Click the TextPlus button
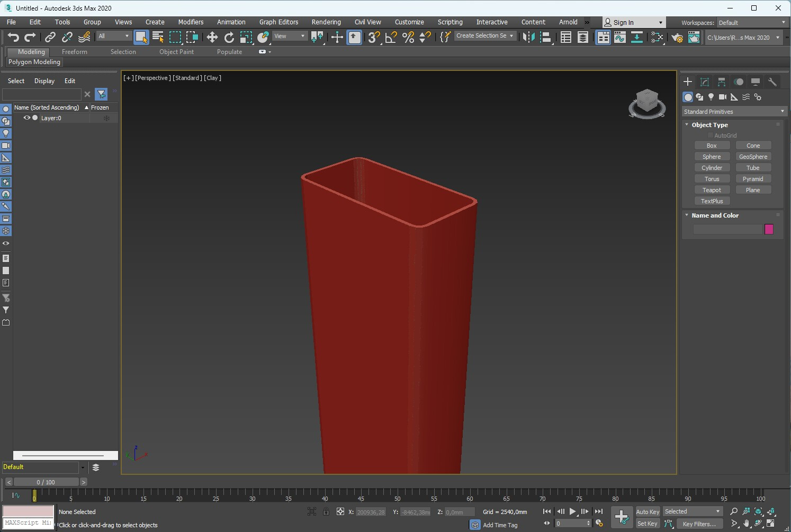 pos(712,201)
